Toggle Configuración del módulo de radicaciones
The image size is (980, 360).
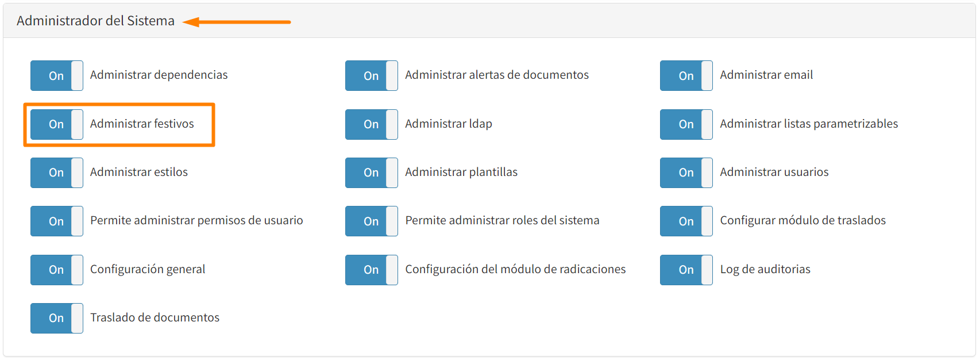(x=371, y=270)
